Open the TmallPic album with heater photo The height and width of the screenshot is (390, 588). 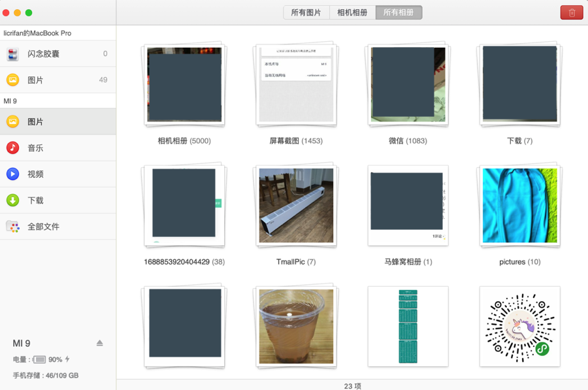[296, 206]
